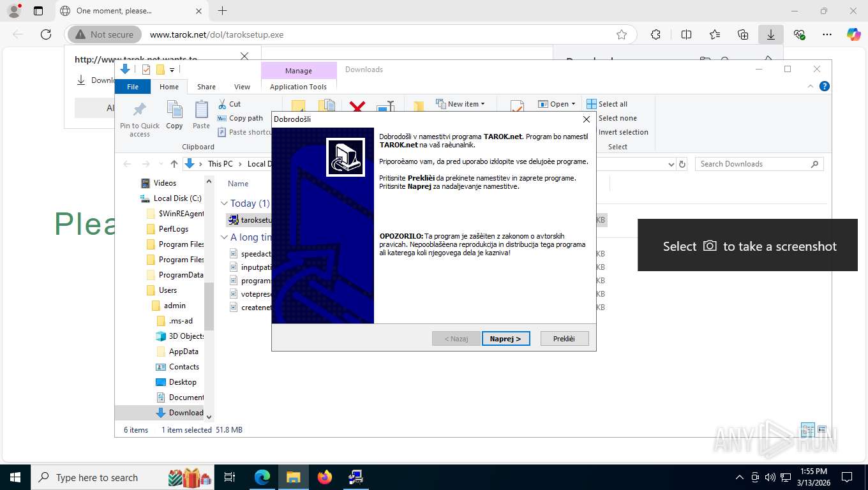
Task: Select Local Disk (C:) in the tree
Action: pos(171,198)
